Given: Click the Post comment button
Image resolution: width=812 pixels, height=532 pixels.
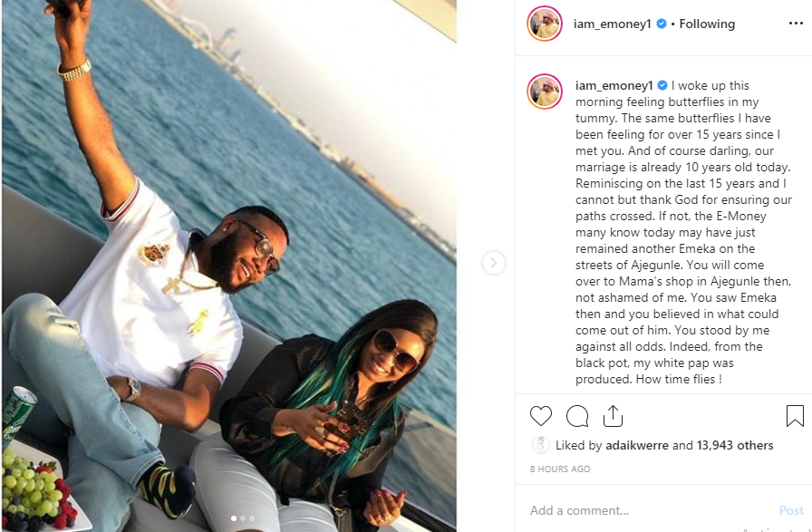Looking at the screenshot, I should point(791,511).
